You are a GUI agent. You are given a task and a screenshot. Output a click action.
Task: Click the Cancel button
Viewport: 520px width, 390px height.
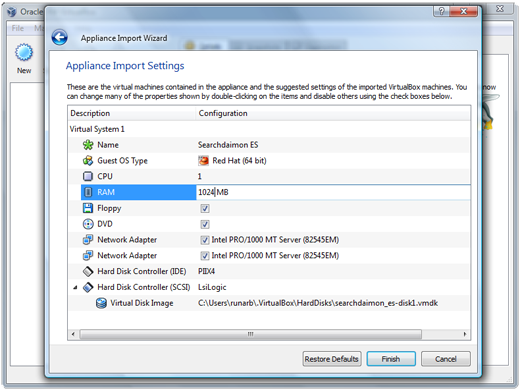click(x=446, y=359)
